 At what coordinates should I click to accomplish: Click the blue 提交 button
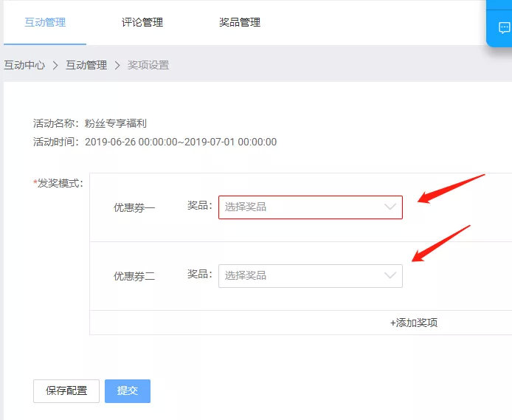[x=128, y=391]
